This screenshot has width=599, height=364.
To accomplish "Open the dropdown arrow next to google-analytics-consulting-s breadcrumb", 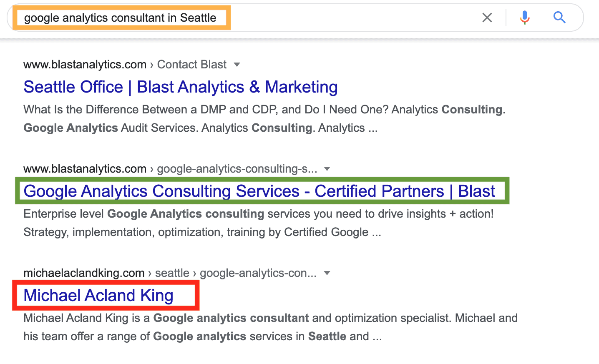I will pos(327,169).
